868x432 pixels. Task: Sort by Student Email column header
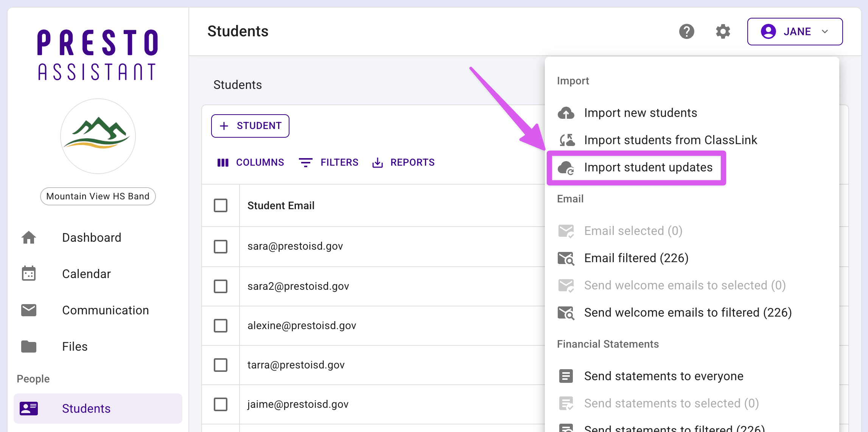click(281, 205)
